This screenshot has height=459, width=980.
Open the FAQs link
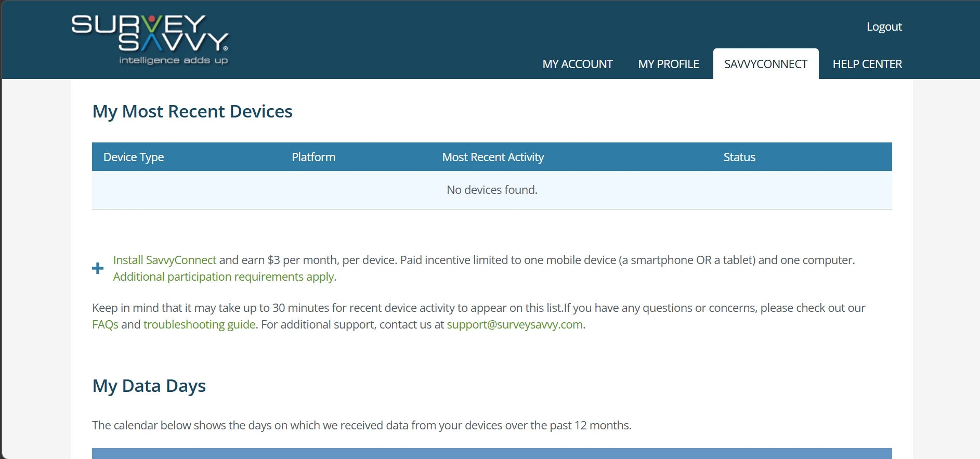[105, 324]
